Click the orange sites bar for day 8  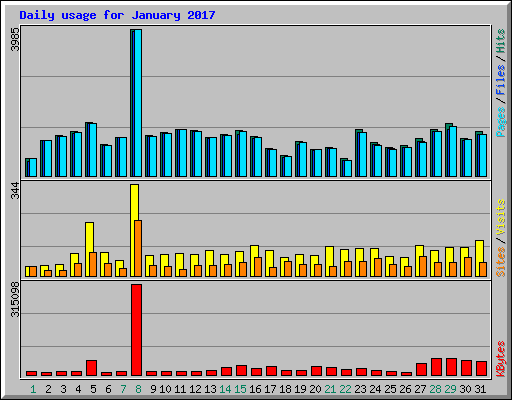tap(138, 248)
